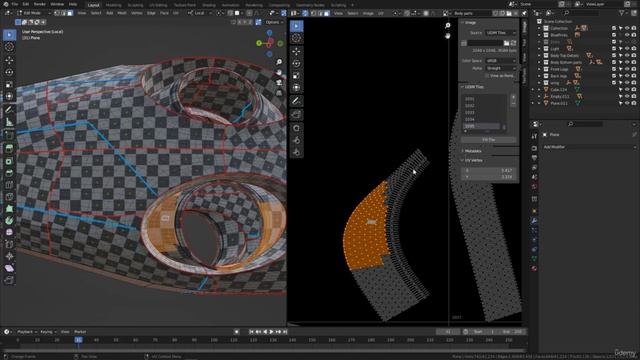Switch to the Modeling workspace tab
The height and width of the screenshot is (360, 640).
pyautogui.click(x=113, y=5)
